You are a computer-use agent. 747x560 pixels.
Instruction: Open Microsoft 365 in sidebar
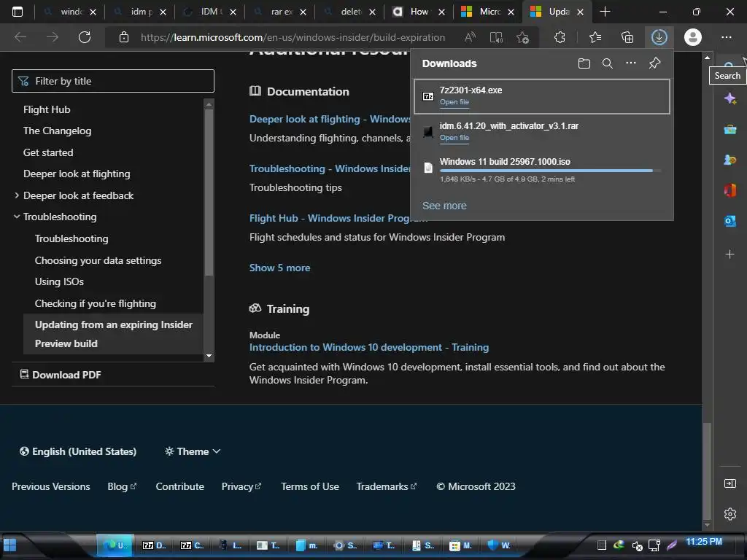pyautogui.click(x=729, y=190)
